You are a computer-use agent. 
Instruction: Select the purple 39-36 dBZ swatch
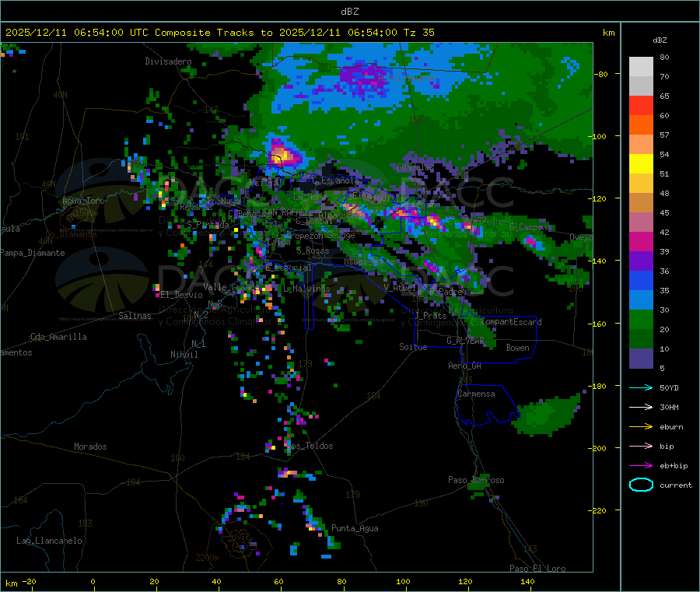pyautogui.click(x=641, y=261)
